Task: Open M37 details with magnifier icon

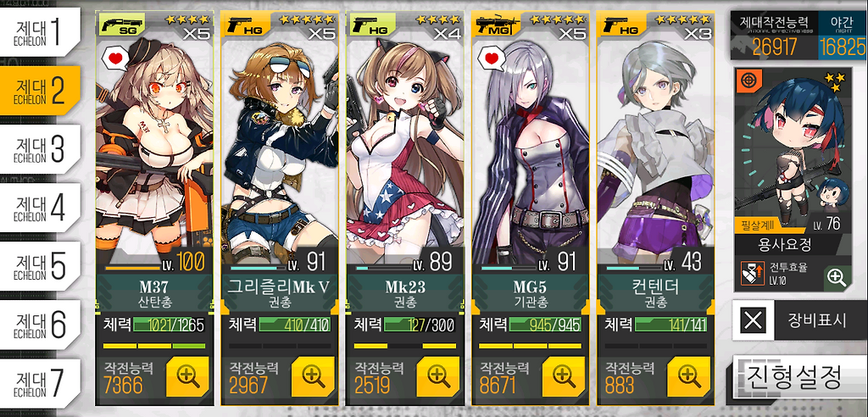Action: click(187, 376)
